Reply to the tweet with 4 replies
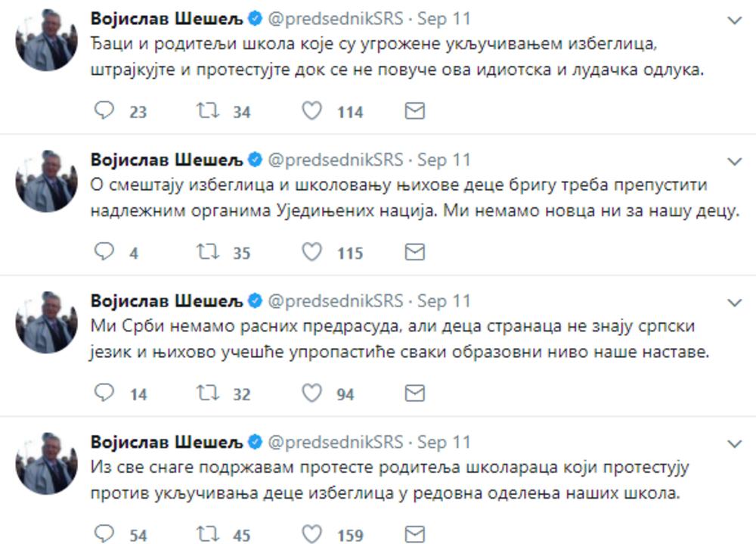This screenshot has width=756, height=544. [103, 252]
